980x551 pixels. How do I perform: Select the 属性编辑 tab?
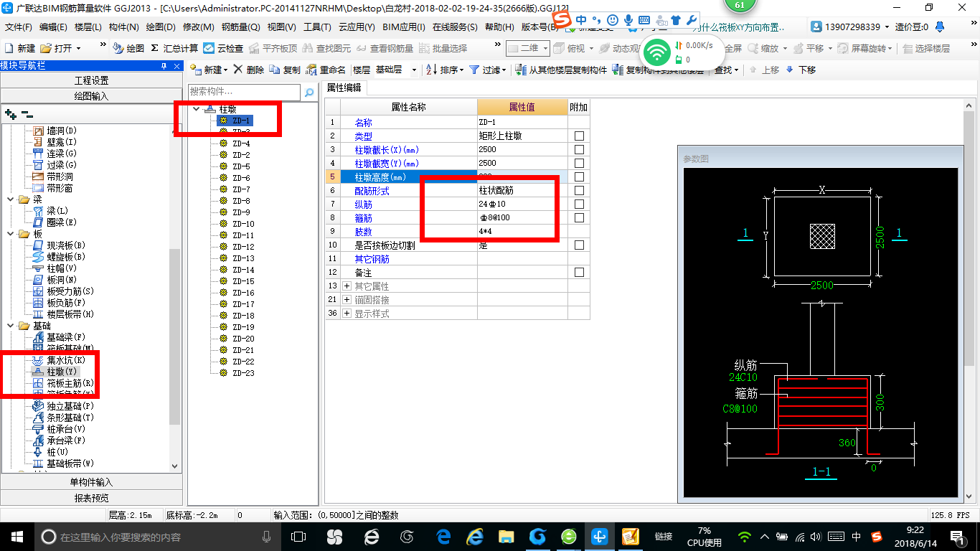[344, 88]
